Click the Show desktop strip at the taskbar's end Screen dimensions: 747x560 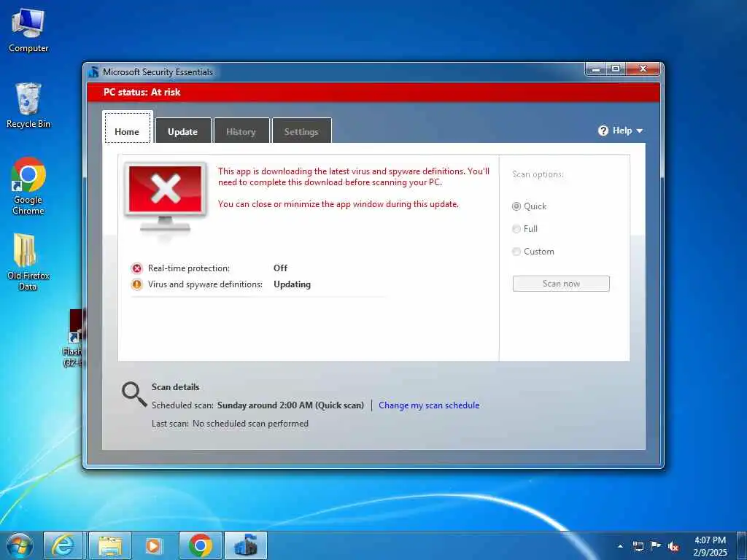click(741, 545)
